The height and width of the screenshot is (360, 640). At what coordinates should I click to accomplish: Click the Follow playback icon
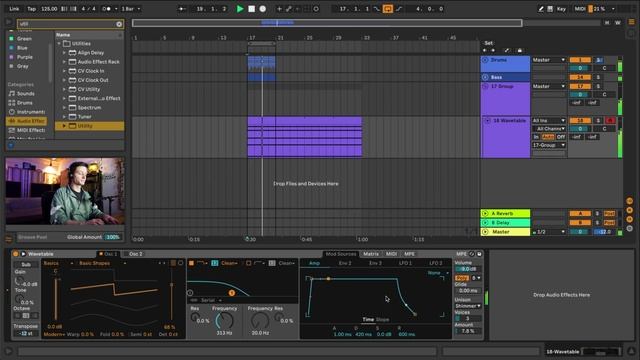point(182,9)
